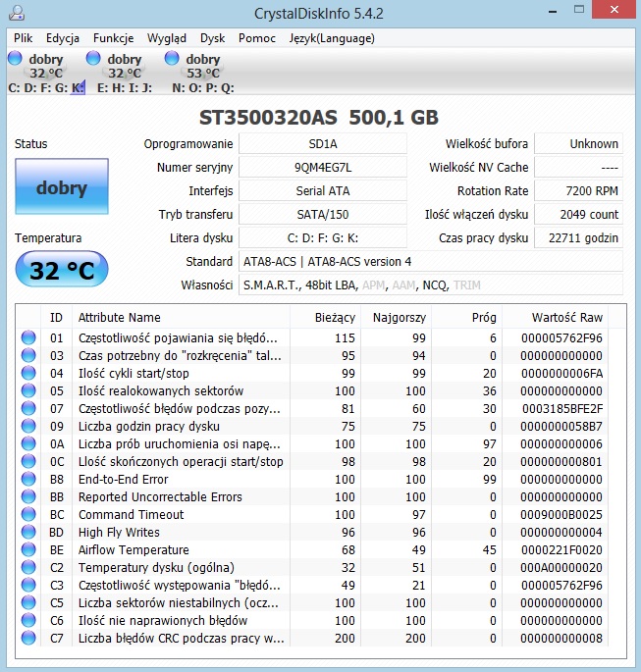The height and width of the screenshot is (672, 641).
Task: Click the ID column header
Action: tap(56, 318)
